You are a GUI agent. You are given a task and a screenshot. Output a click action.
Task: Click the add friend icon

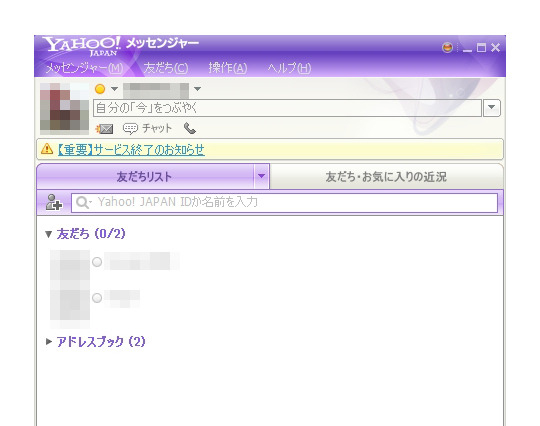click(x=54, y=202)
